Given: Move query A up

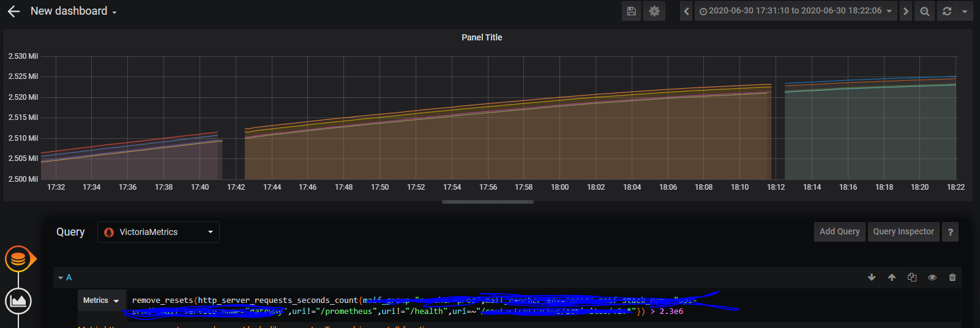Looking at the screenshot, I should coord(892,277).
